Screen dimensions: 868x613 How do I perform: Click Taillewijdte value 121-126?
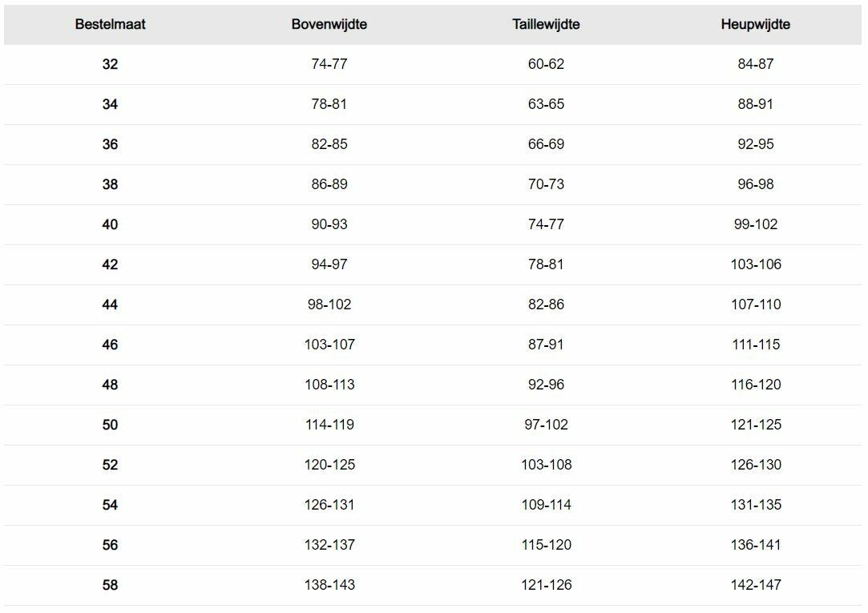(x=546, y=585)
